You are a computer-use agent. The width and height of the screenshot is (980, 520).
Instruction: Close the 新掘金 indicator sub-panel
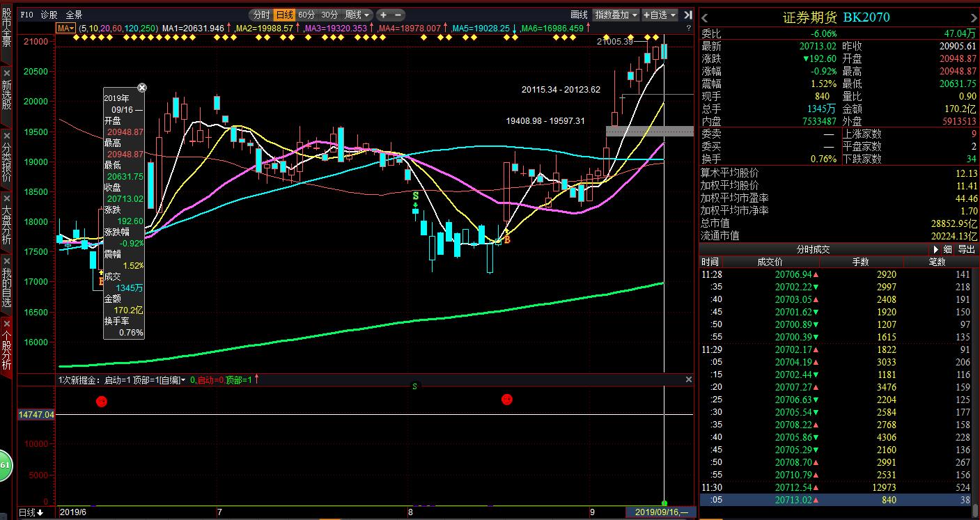[689, 379]
